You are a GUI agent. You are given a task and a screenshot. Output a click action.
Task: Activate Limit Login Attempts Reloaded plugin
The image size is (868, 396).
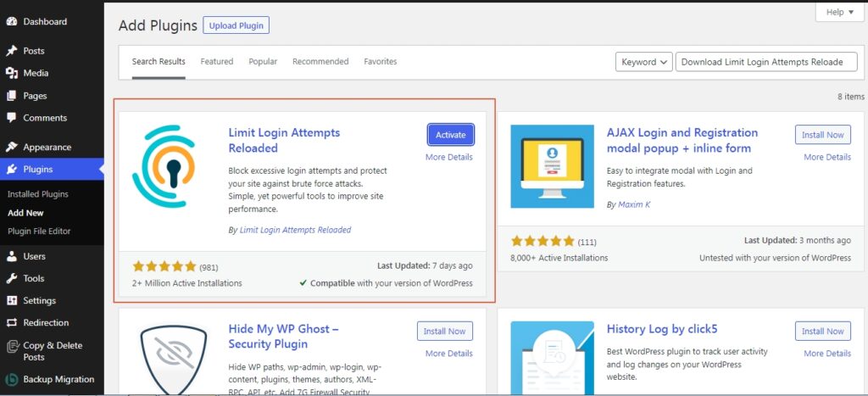point(451,135)
